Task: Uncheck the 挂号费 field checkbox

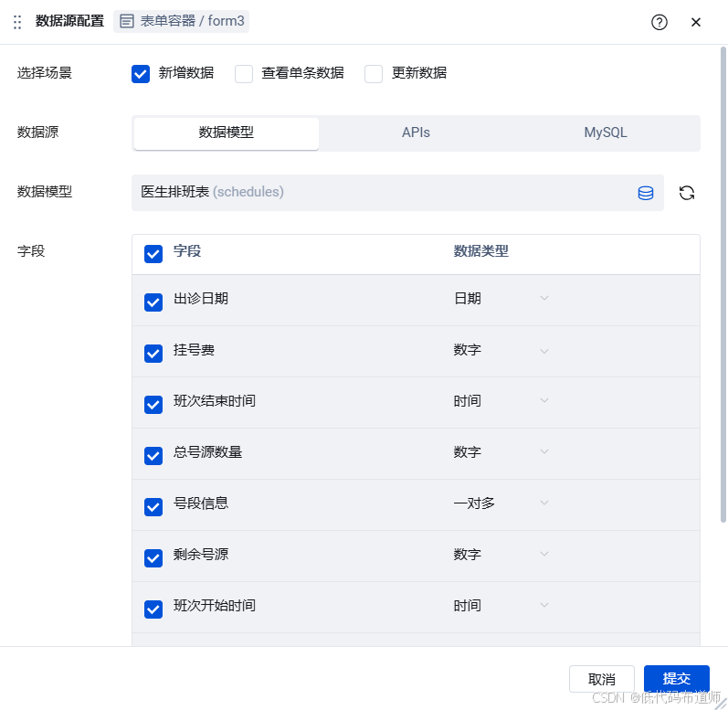Action: pyautogui.click(x=153, y=353)
